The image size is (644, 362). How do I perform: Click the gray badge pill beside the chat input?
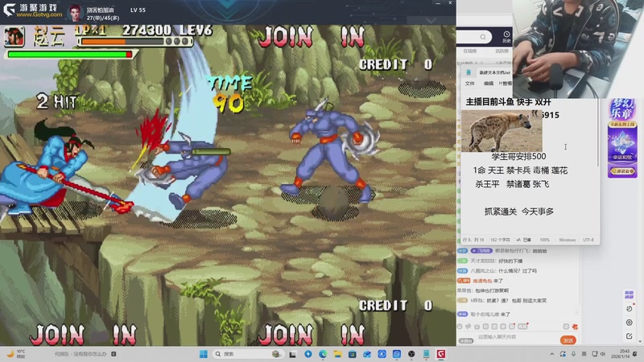[466, 340]
